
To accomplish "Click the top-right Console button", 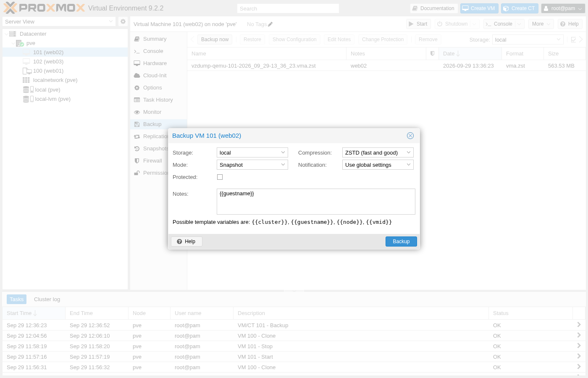I will pos(499,24).
